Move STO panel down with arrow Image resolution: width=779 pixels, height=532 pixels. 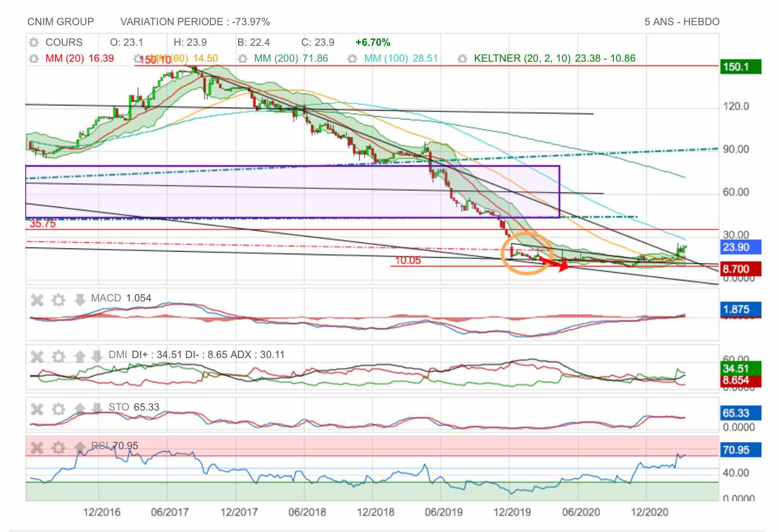click(97, 409)
